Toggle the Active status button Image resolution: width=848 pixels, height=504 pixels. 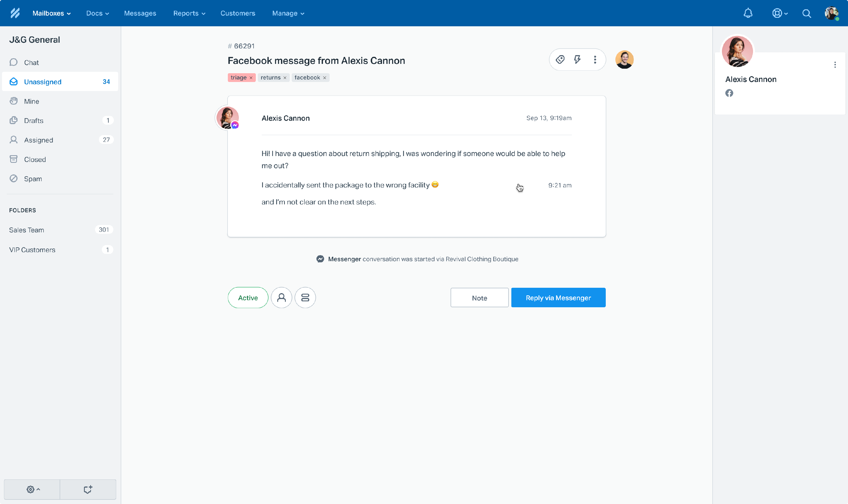(x=248, y=297)
